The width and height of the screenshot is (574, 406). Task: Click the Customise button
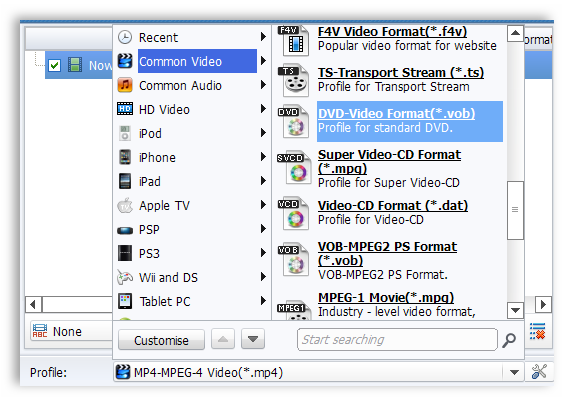[161, 340]
